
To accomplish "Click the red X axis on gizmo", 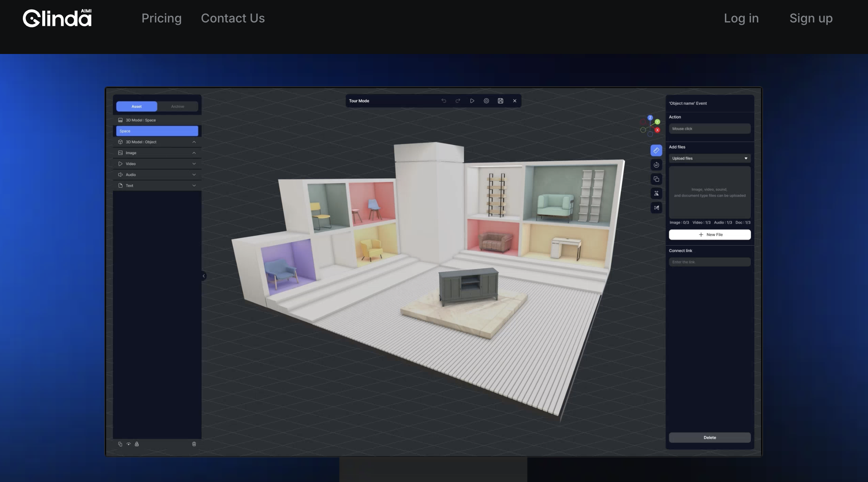I will point(657,130).
